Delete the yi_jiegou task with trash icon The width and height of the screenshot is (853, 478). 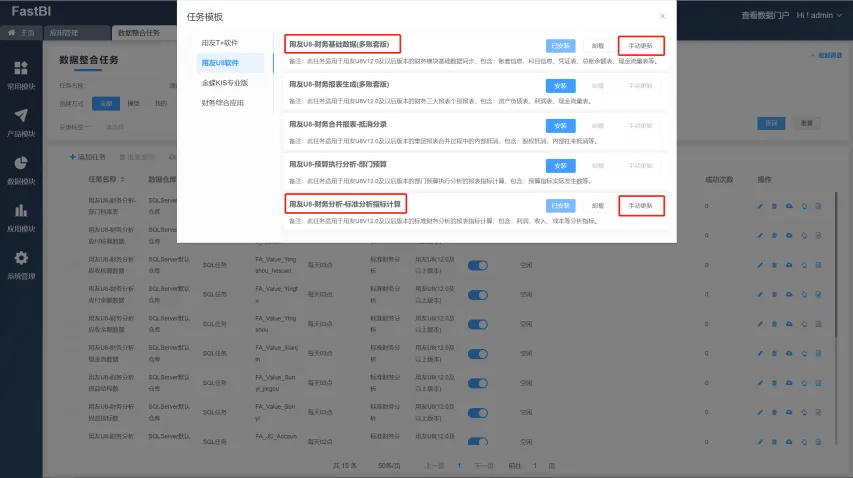(x=774, y=383)
